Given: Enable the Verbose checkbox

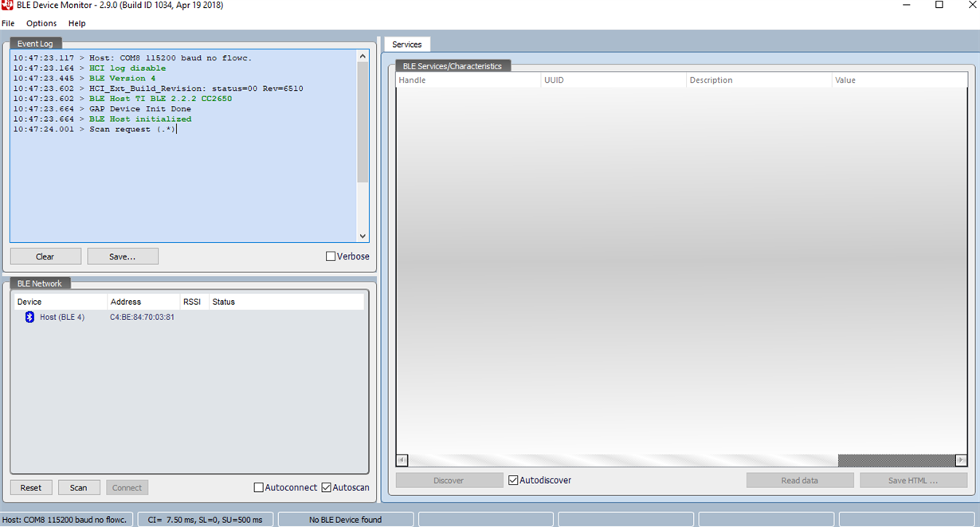Looking at the screenshot, I should [x=331, y=256].
